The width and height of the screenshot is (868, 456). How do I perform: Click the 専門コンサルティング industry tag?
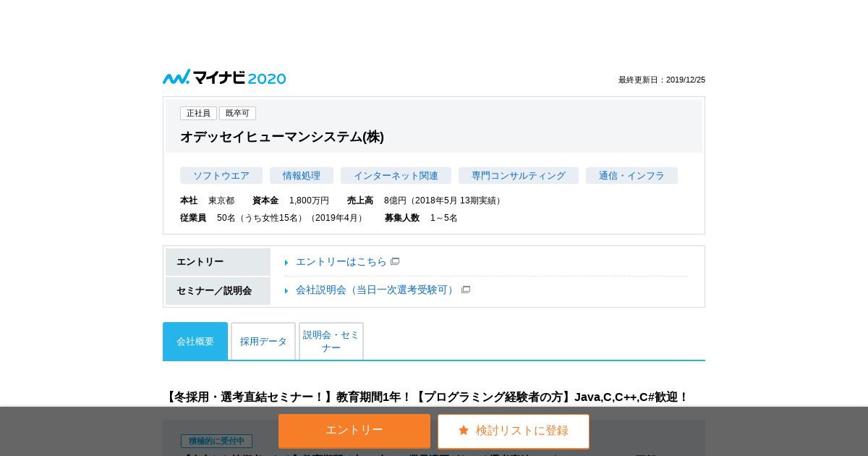pos(519,175)
